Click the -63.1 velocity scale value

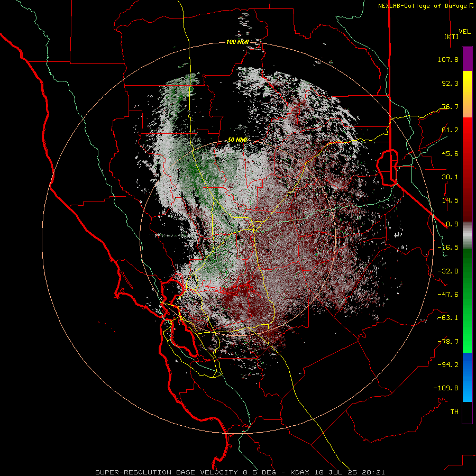pos(448,318)
